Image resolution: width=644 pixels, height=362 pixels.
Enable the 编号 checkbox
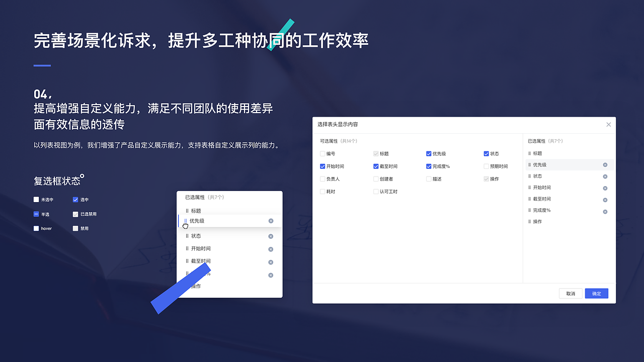(321, 153)
